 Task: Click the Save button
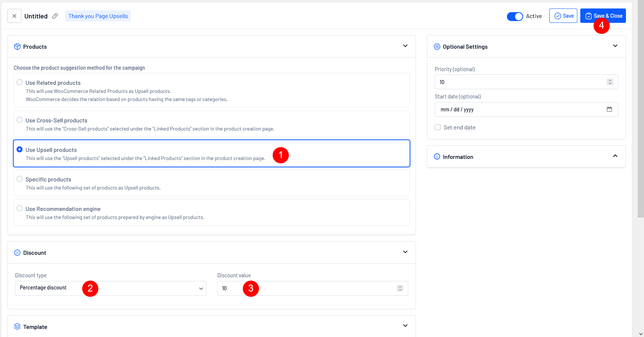(563, 16)
